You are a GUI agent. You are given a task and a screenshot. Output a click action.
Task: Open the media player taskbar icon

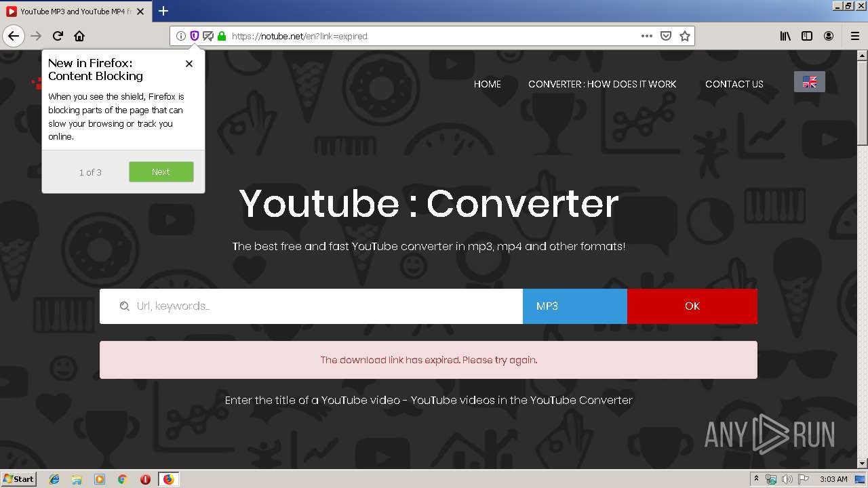click(x=100, y=479)
